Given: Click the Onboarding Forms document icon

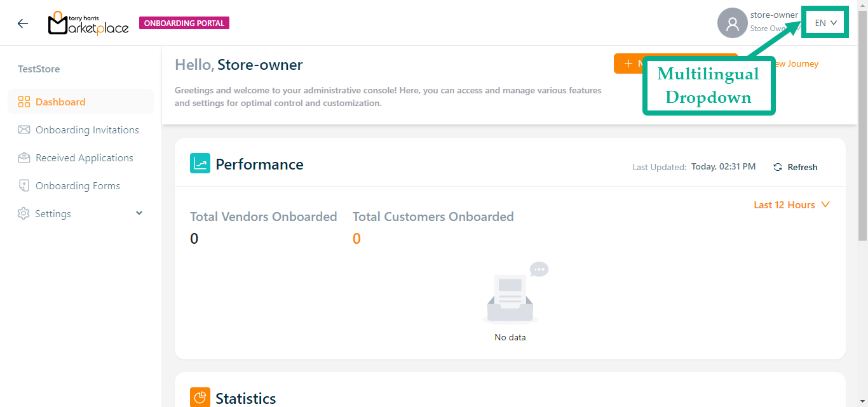Looking at the screenshot, I should click(x=24, y=186).
